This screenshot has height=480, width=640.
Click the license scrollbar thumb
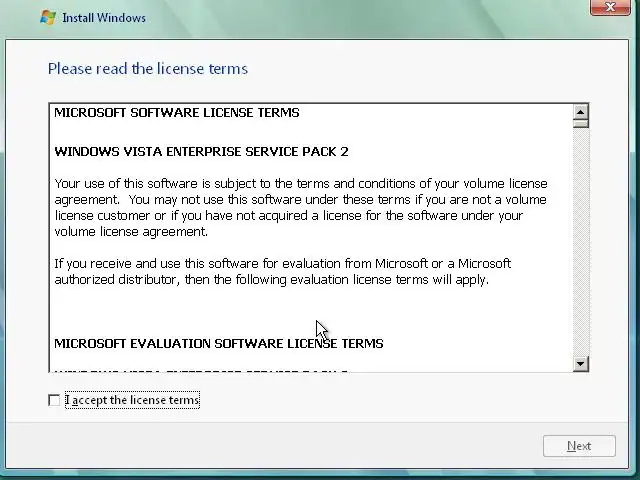[x=580, y=123]
